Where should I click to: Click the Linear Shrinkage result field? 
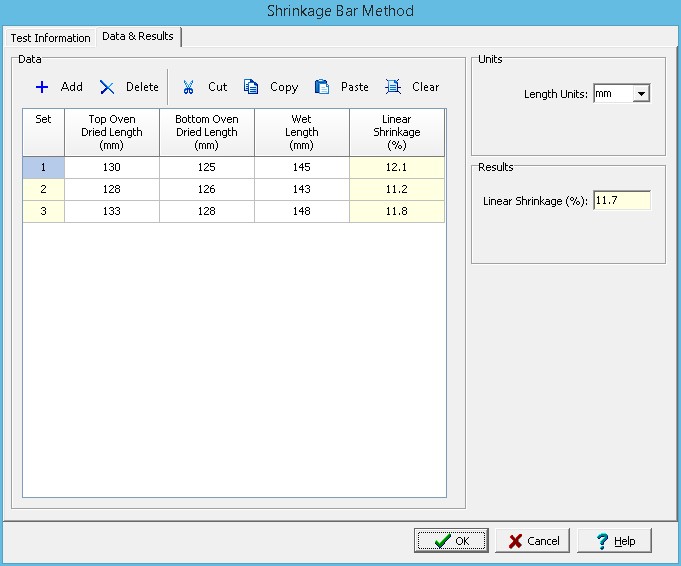click(621, 201)
